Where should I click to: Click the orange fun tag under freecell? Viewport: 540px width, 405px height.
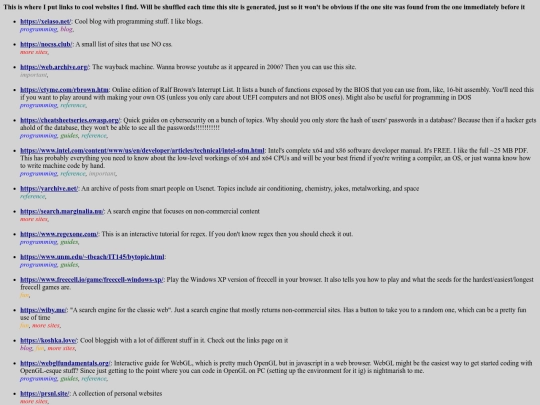point(24,295)
